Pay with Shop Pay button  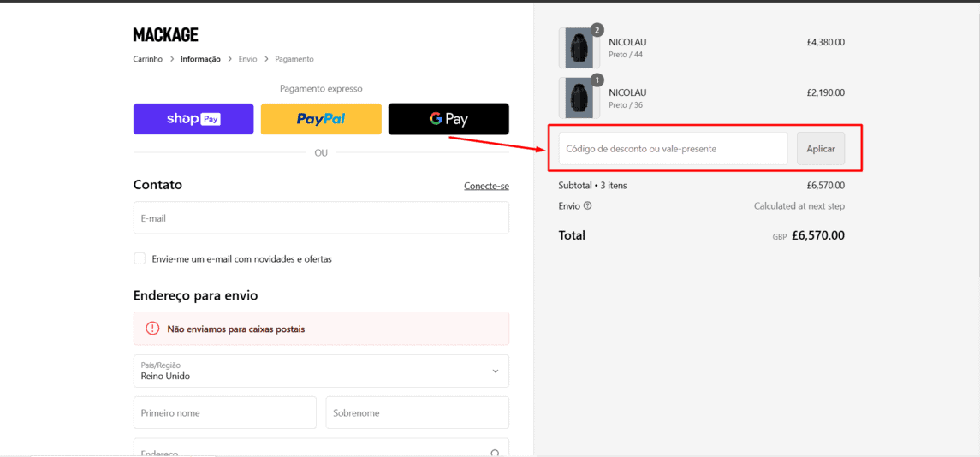click(193, 119)
